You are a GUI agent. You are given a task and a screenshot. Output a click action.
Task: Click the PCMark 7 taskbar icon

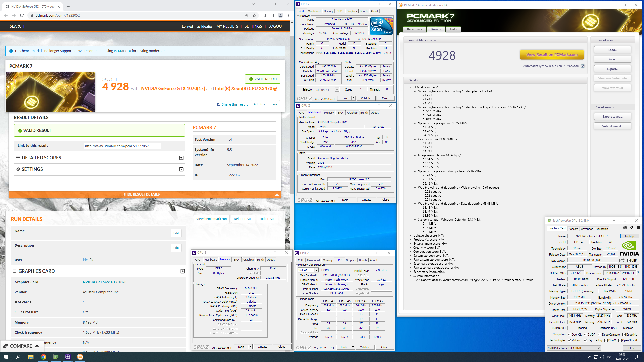click(x=80, y=357)
